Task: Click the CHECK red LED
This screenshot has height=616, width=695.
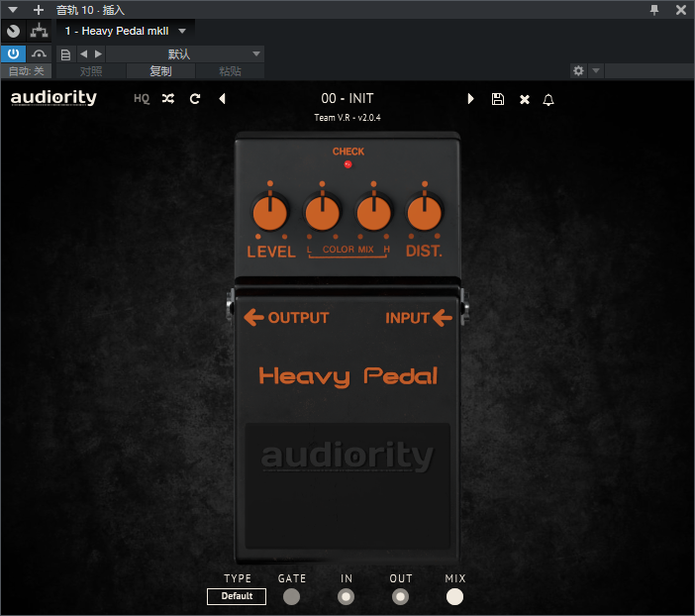Action: (347, 164)
